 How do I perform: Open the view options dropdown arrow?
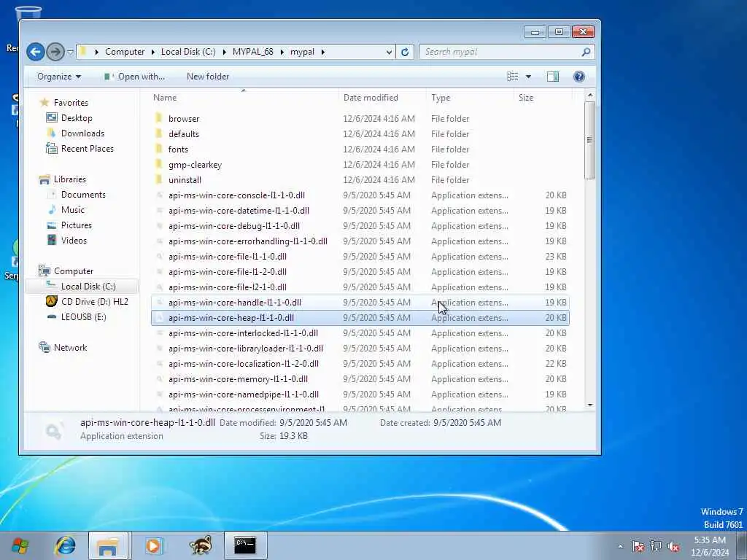(x=528, y=77)
